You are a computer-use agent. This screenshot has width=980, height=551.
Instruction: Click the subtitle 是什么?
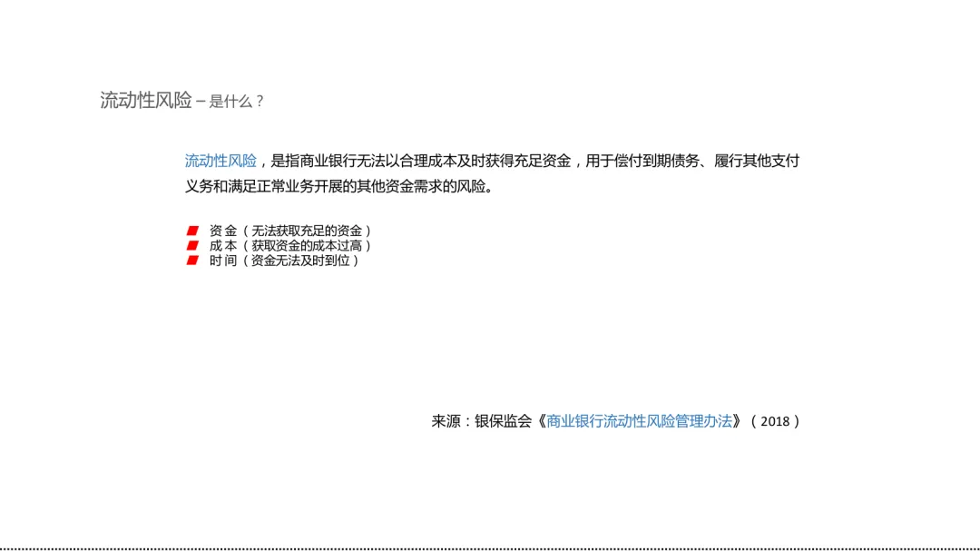[236, 102]
